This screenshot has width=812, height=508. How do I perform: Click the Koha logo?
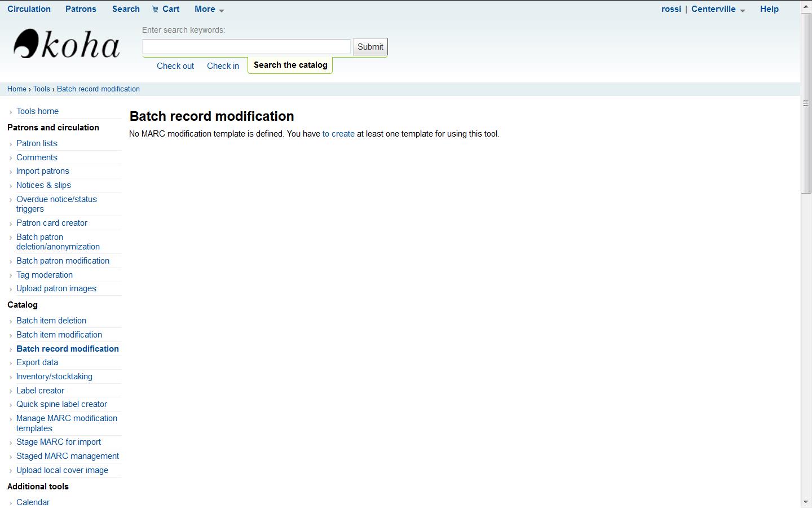(67, 45)
